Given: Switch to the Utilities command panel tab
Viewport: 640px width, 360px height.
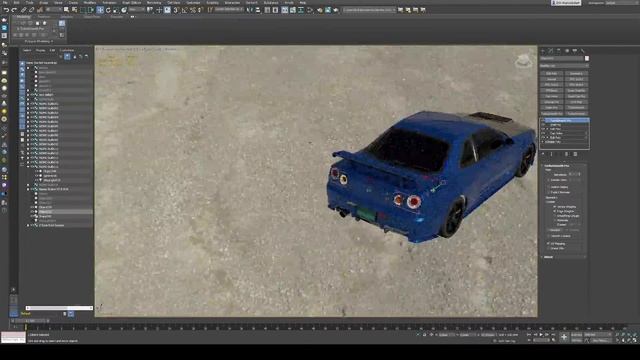Looking at the screenshot, I should point(583,51).
